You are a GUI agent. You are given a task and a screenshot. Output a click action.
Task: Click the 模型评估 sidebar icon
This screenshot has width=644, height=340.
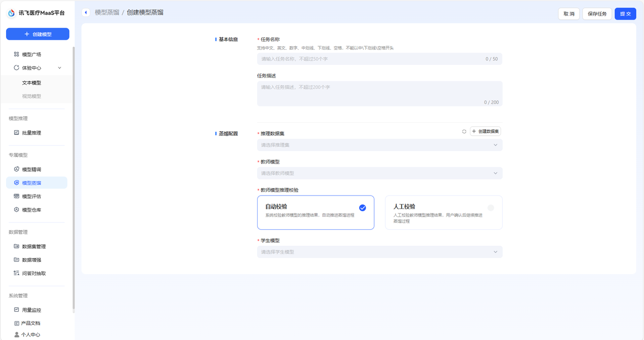[x=17, y=197]
